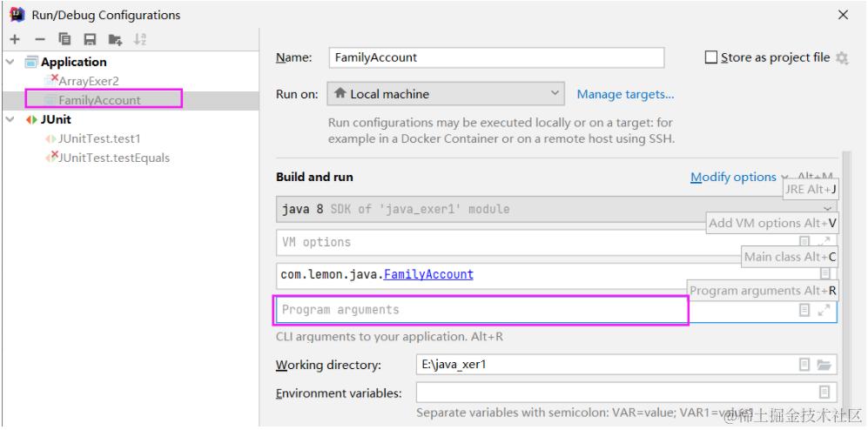868x430 pixels.
Task: Select the ArrayExer2 configuration
Action: (87, 81)
